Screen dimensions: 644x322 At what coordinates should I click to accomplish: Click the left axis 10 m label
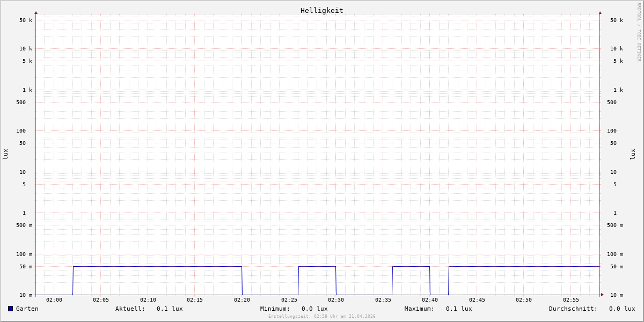tap(26, 295)
